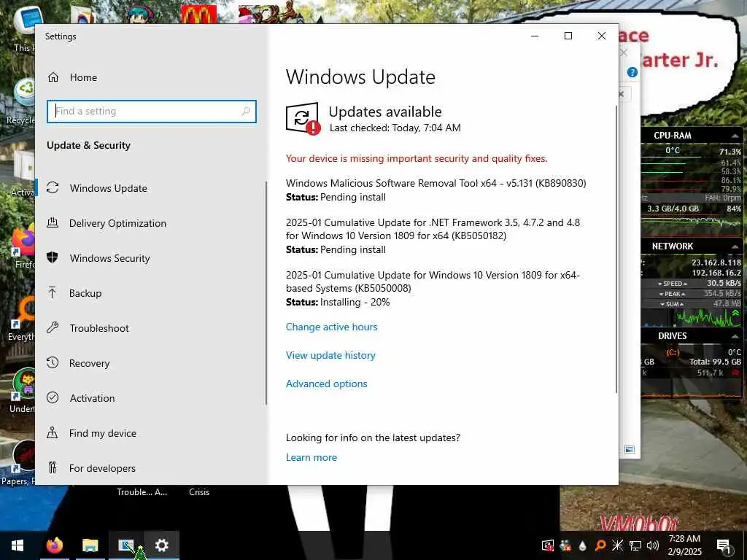This screenshot has height=560, width=747.
Task: Collapse the CPU-RAM widget panel
Action: pos(735,136)
